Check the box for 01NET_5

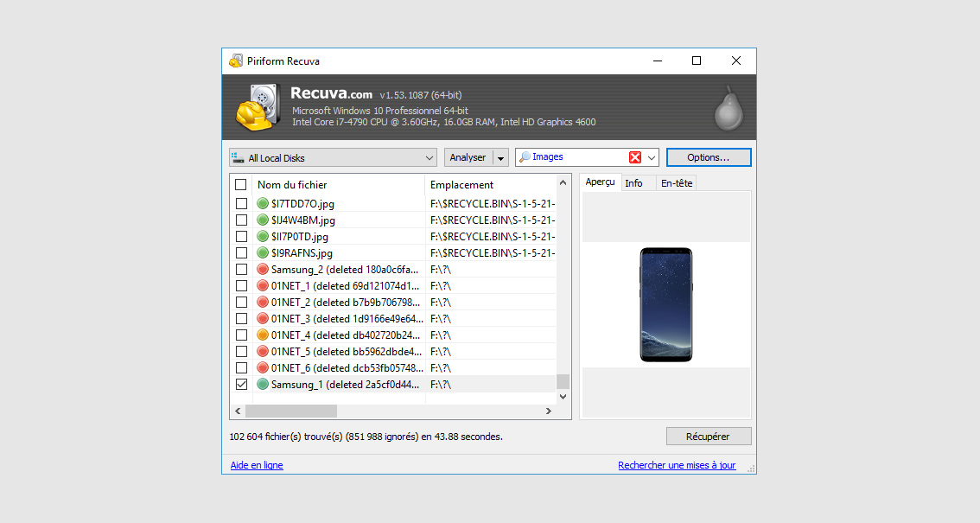tap(241, 351)
